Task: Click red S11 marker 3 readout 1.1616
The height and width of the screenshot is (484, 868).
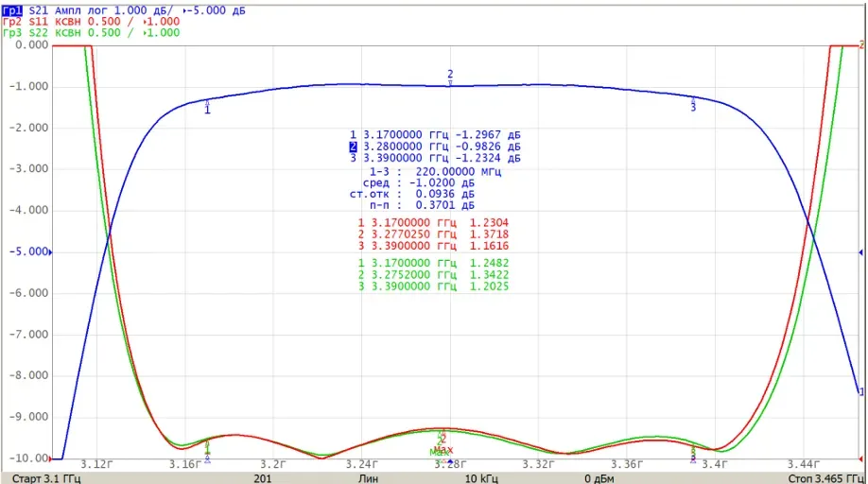Action: (x=489, y=246)
